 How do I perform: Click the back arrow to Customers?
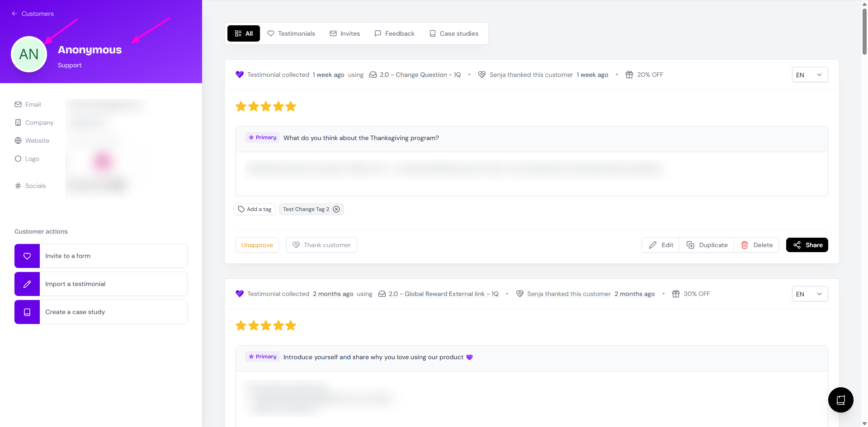14,14
